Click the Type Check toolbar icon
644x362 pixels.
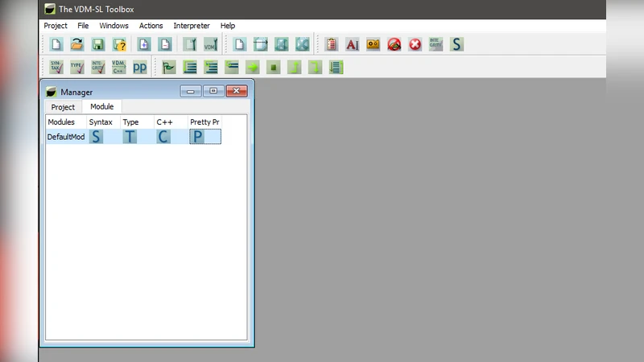[76, 67]
